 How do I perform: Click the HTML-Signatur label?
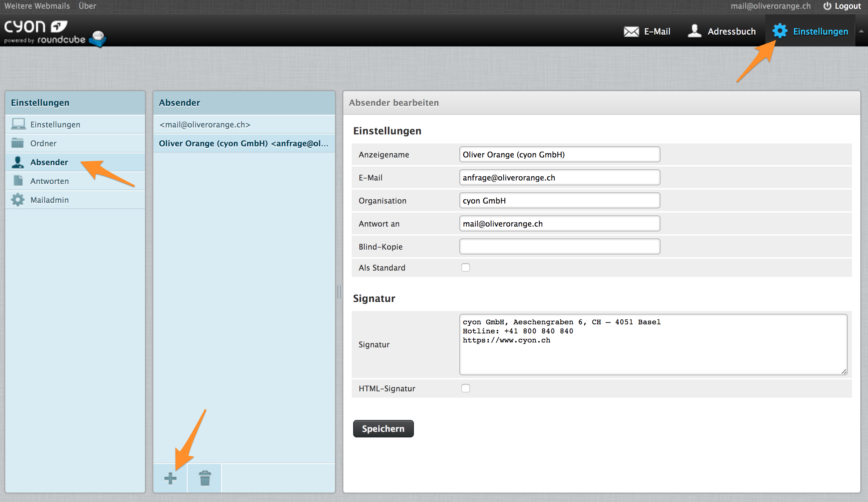point(387,388)
